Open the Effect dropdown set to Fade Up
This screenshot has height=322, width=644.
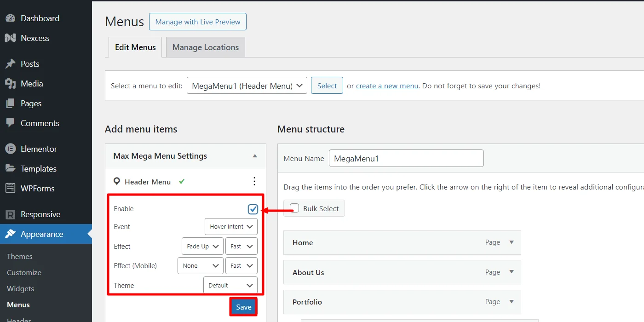pyautogui.click(x=202, y=247)
